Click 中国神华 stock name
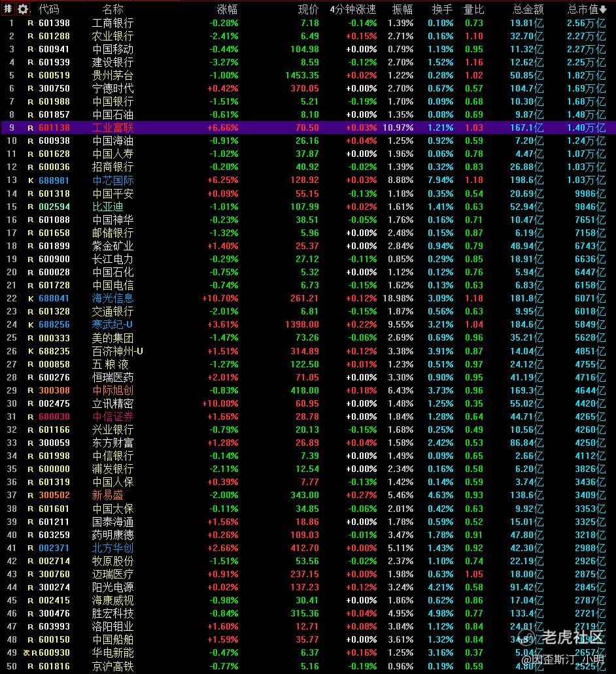The height and width of the screenshot is (674, 616). pyautogui.click(x=112, y=220)
